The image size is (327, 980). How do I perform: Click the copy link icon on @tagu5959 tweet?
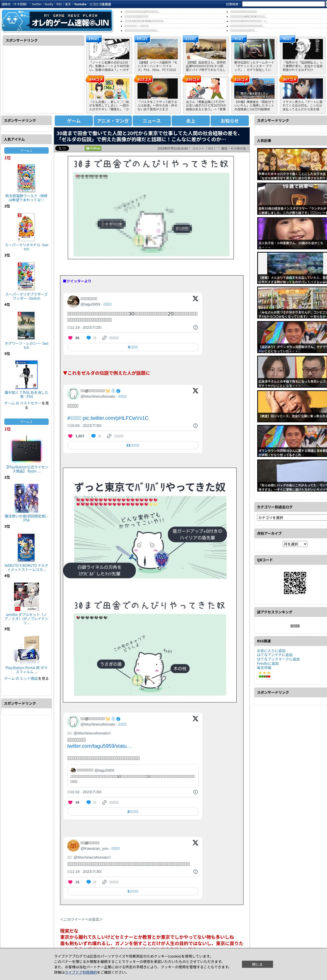tap(104, 338)
